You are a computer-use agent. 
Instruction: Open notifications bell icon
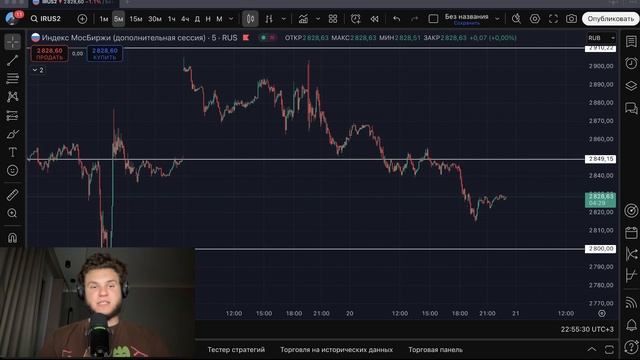pos(631,325)
